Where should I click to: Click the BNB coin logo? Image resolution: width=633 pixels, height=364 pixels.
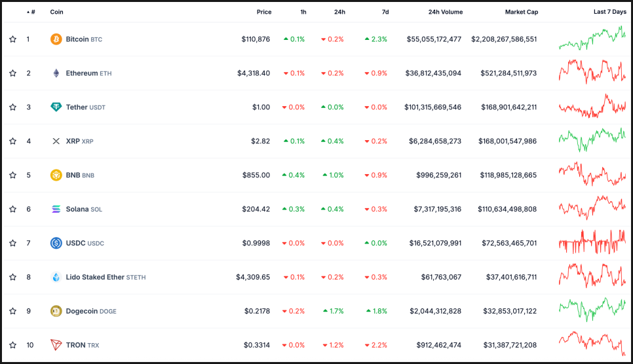click(x=56, y=175)
